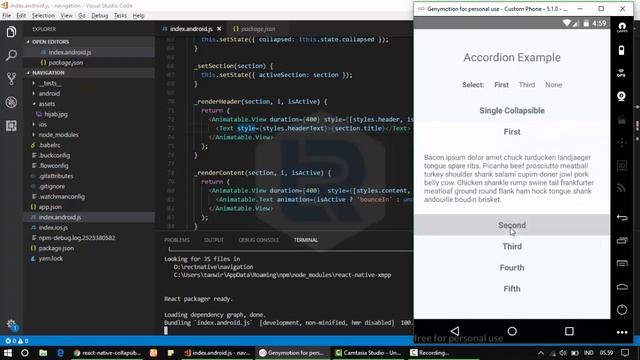Open the Debug view in activity bar
640x360 pixels.
pos(11,102)
